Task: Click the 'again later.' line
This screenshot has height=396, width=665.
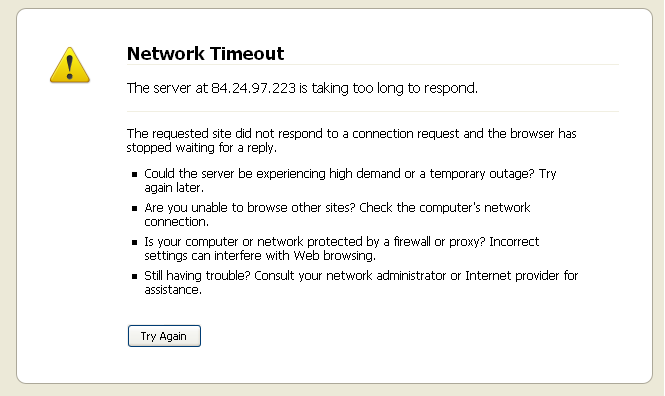Action: [174, 188]
